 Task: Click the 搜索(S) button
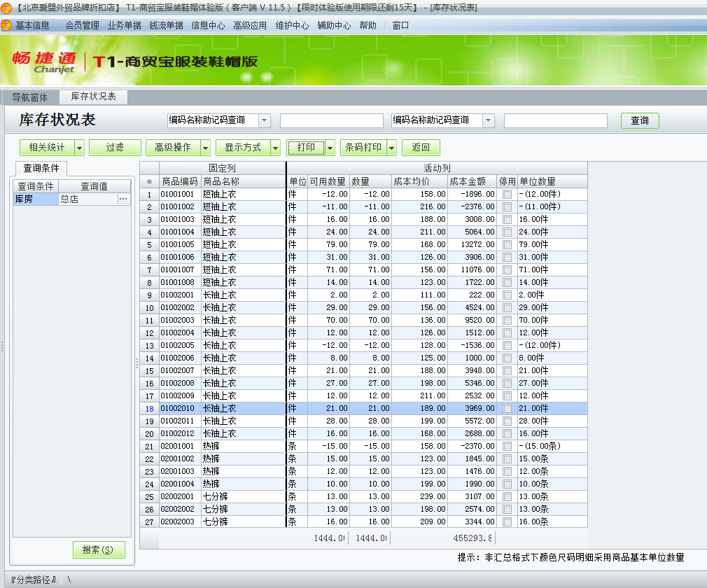(99, 549)
